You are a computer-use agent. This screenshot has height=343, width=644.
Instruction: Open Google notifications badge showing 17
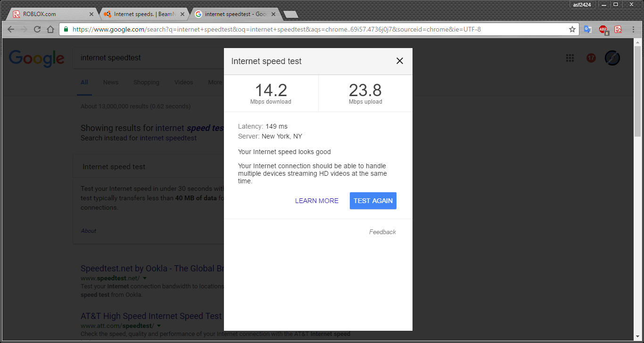click(591, 58)
